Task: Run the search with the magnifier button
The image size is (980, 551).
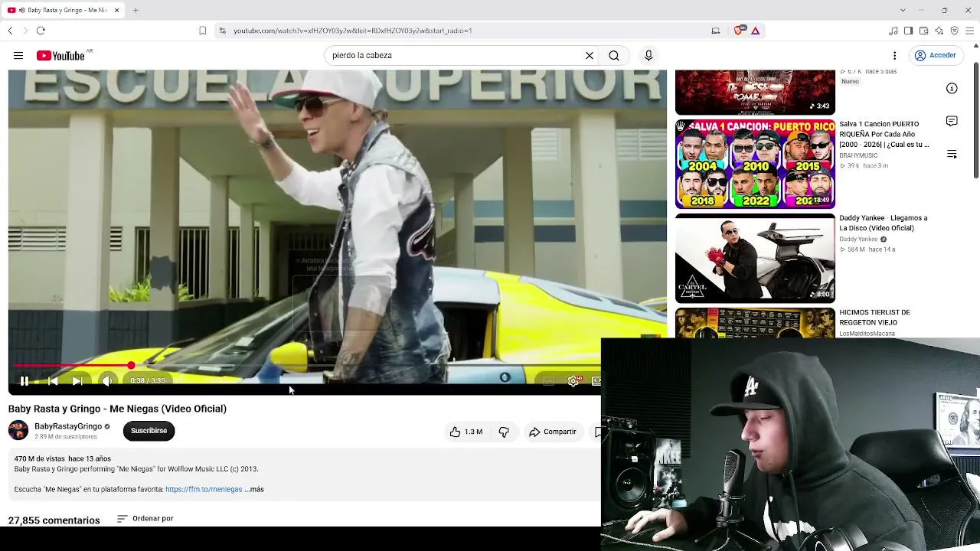Action: tap(614, 55)
